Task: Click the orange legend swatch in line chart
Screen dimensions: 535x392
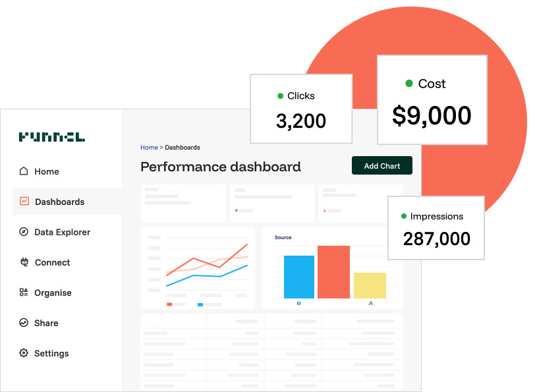Action: (x=169, y=304)
